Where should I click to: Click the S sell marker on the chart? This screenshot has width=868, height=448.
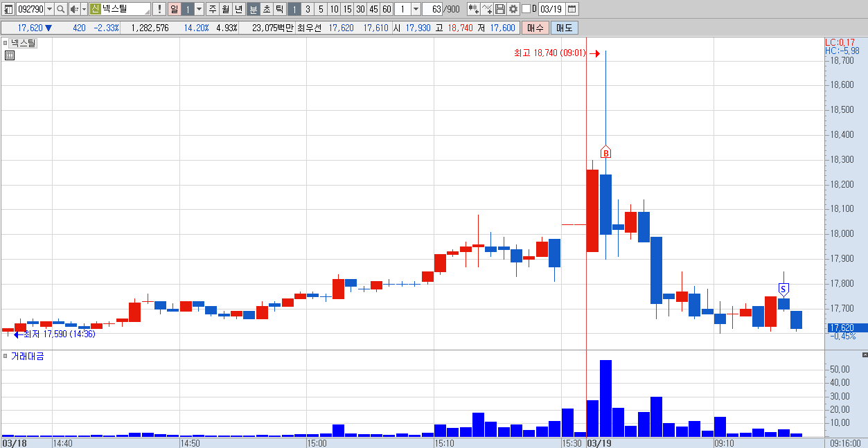783,289
